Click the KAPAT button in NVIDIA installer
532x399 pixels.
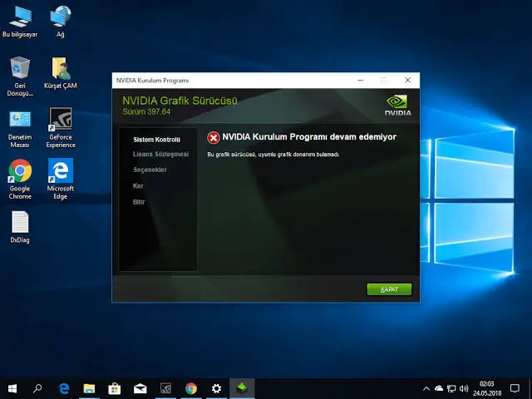click(x=389, y=289)
